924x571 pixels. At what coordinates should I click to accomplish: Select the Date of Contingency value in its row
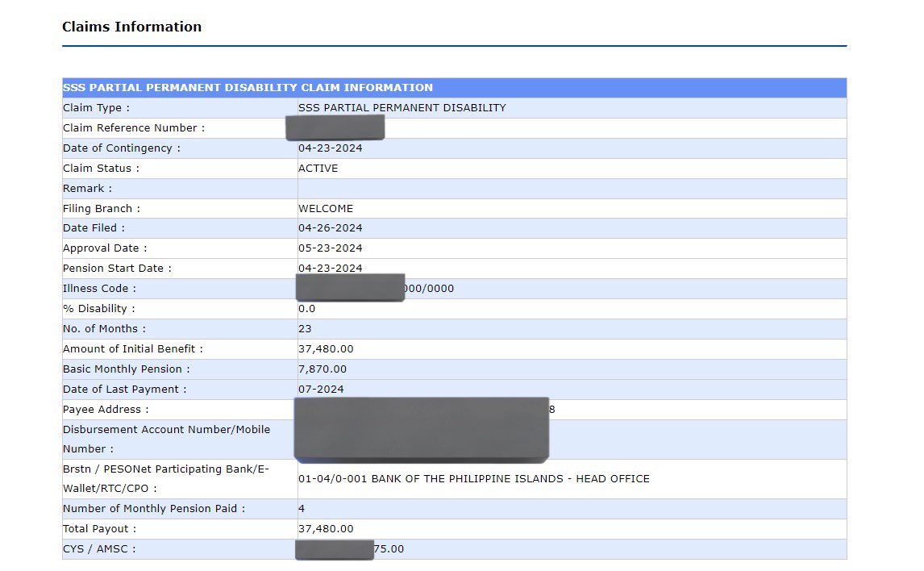[330, 148]
